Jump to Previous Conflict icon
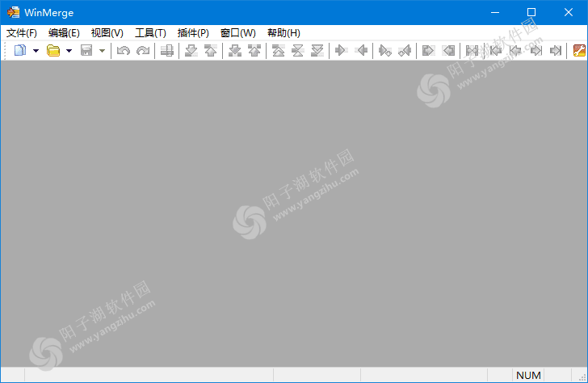The width and height of the screenshot is (588, 383). (254, 50)
